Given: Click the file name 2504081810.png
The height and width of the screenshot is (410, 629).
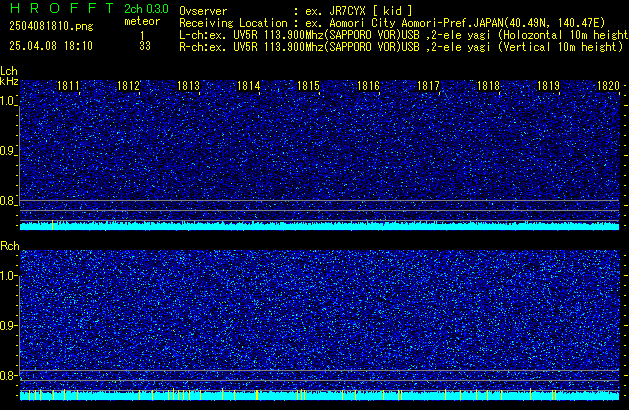Looking at the screenshot, I should point(51,26).
